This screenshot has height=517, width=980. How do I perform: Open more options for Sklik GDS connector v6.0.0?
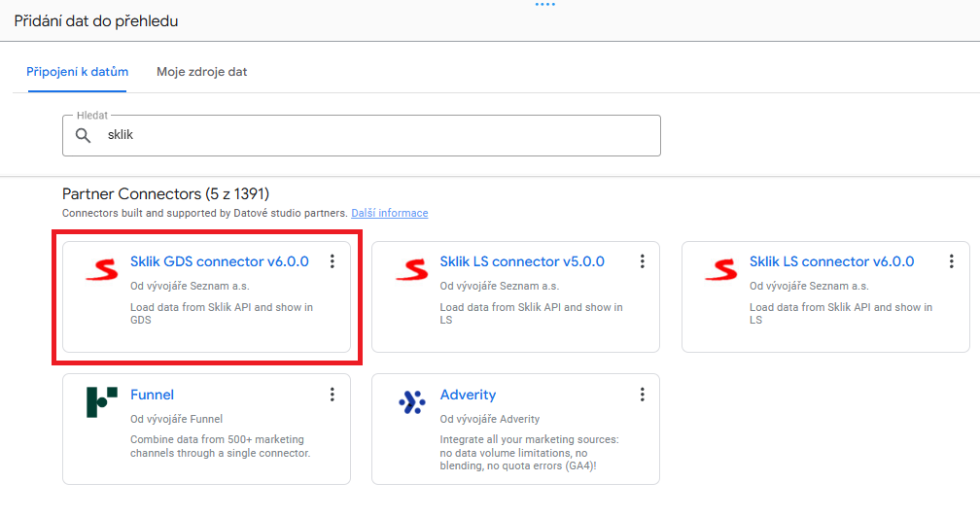[x=332, y=261]
